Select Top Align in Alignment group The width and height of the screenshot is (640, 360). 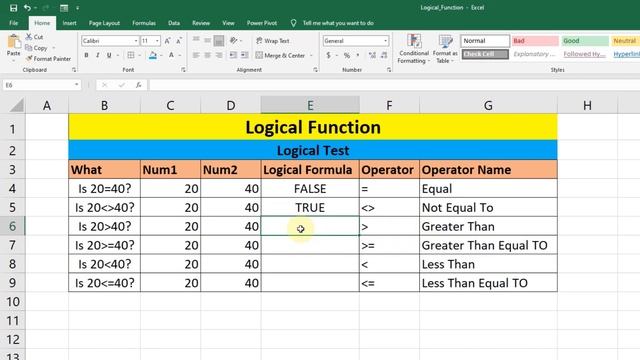point(196,40)
